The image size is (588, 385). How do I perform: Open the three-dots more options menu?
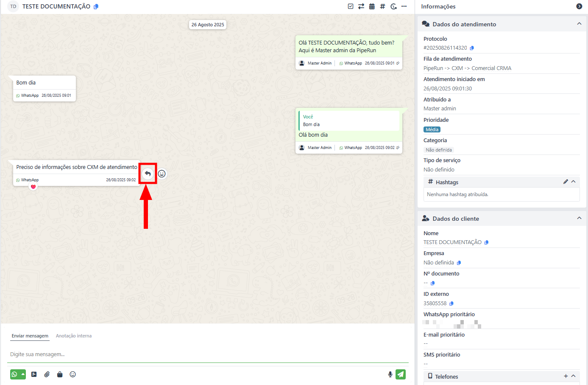click(404, 6)
